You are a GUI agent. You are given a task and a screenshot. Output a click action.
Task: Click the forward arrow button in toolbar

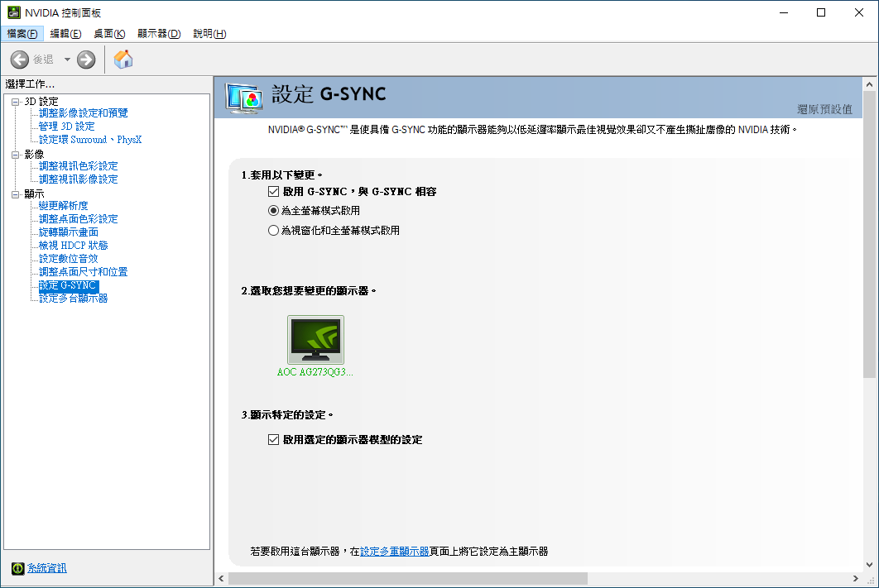pos(86,60)
